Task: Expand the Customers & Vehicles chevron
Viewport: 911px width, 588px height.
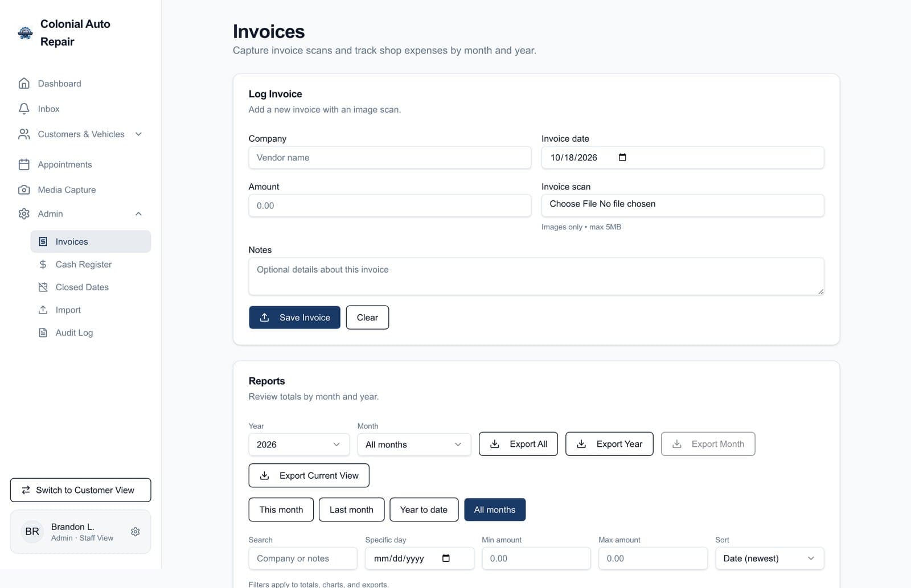Action: (138, 134)
